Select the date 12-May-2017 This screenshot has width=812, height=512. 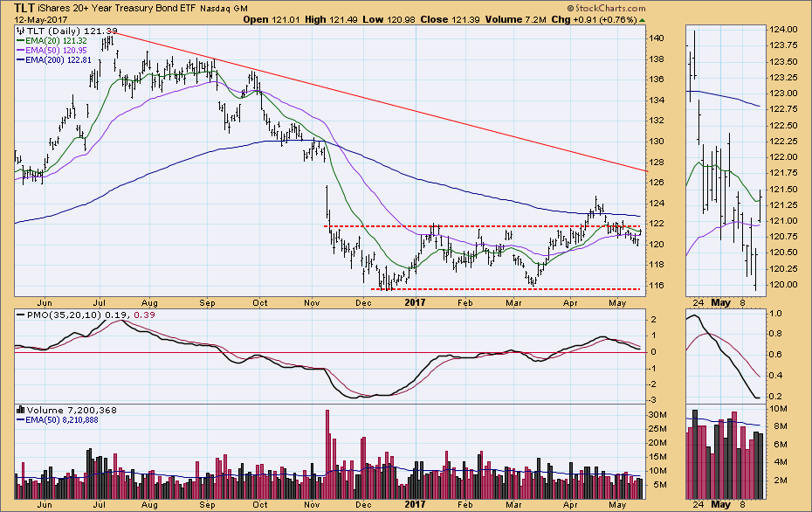click(x=41, y=20)
